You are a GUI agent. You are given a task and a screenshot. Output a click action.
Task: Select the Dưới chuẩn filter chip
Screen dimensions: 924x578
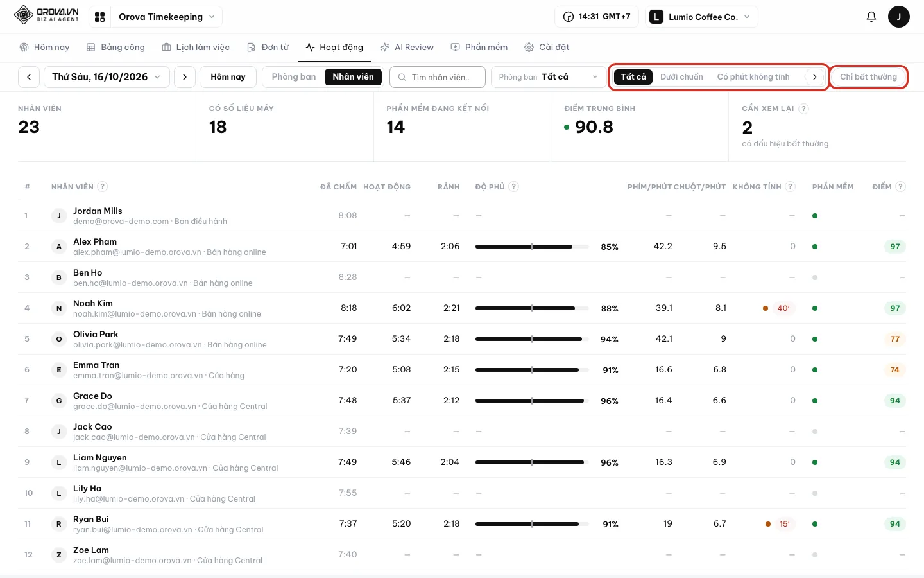681,77
